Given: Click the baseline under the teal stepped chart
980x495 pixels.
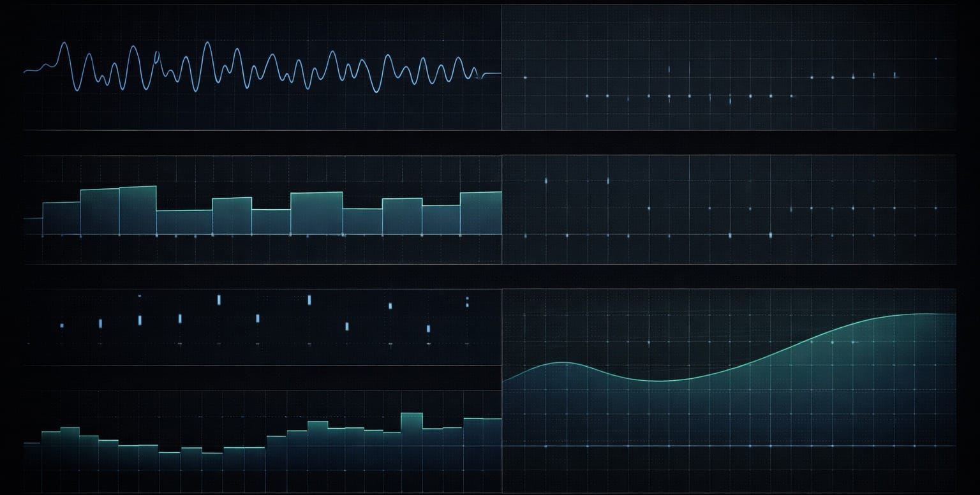Looking at the screenshot, I should click(255, 235).
